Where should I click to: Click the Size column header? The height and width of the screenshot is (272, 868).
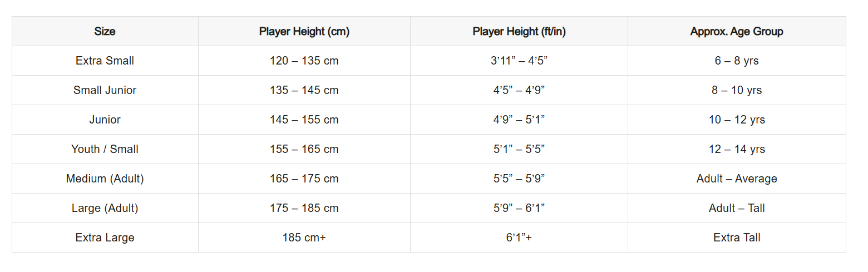pyautogui.click(x=105, y=31)
